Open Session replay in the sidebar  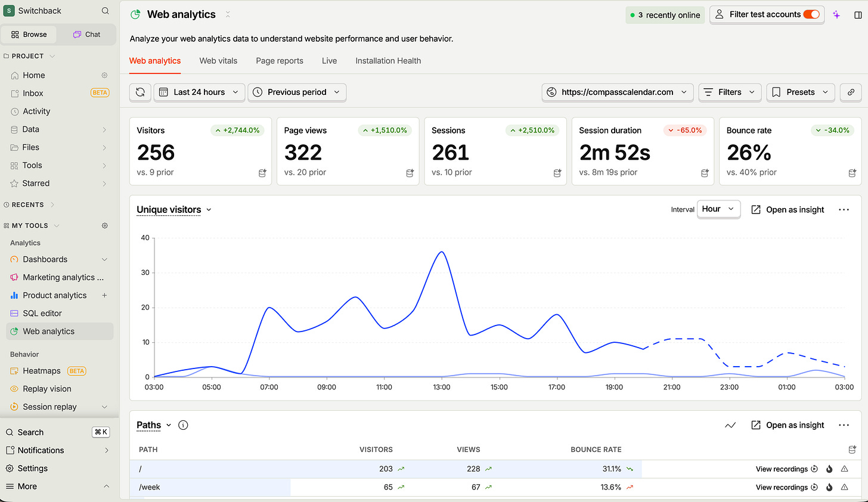tap(49, 407)
